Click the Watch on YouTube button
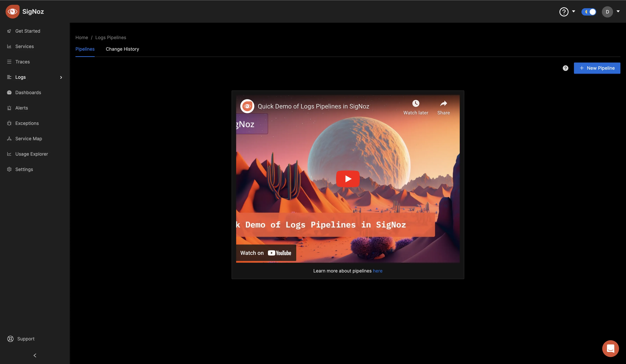This screenshot has height=364, width=626. tap(266, 253)
